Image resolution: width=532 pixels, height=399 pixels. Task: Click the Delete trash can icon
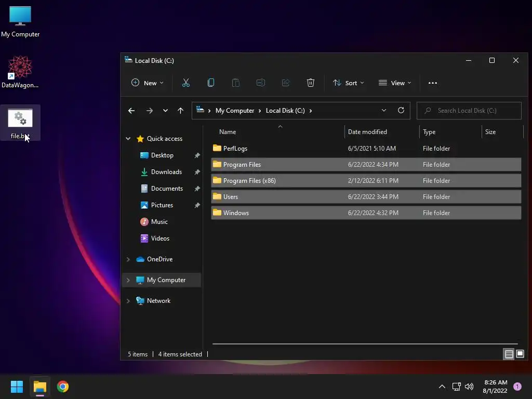pyautogui.click(x=311, y=83)
